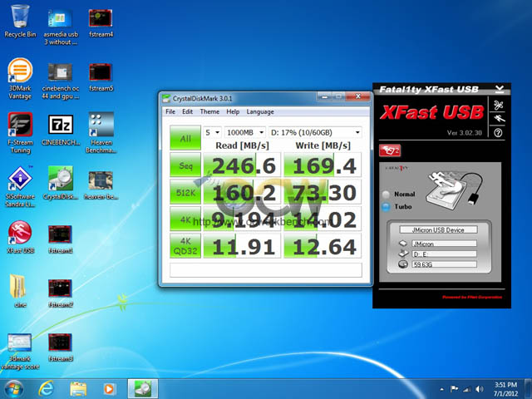This screenshot has width=532, height=399.
Task: Launch 3DMark Vantage shortcut
Action: pos(20,79)
